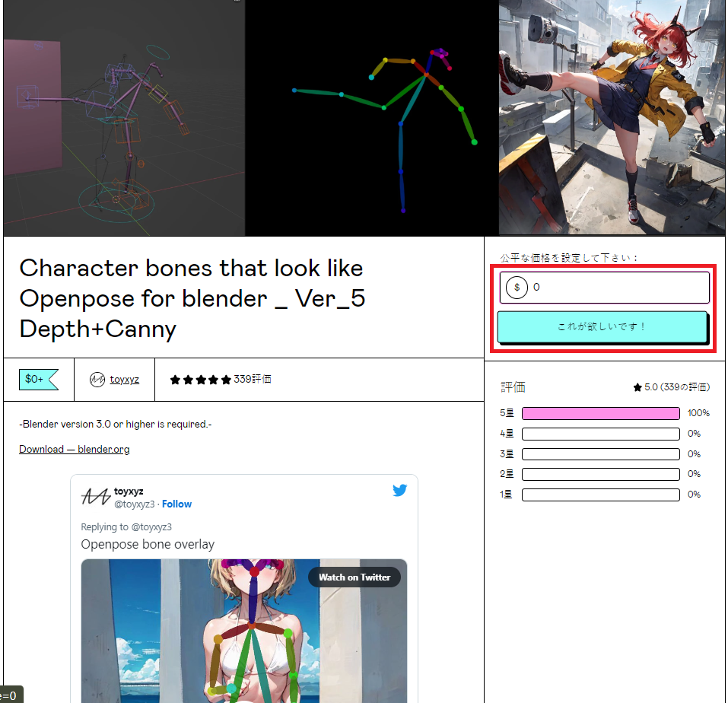Click the pink 5星 rating bar
The width and height of the screenshot is (728, 703).
coord(601,414)
